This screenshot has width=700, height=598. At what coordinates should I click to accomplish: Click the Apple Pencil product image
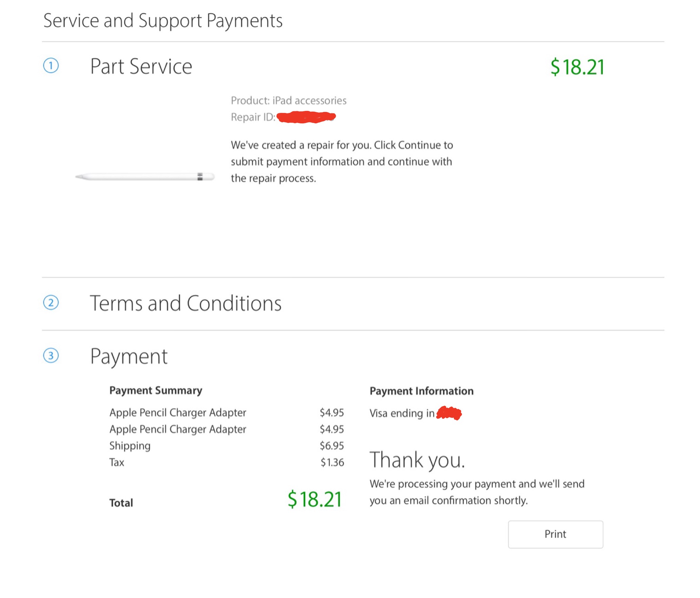point(145,177)
